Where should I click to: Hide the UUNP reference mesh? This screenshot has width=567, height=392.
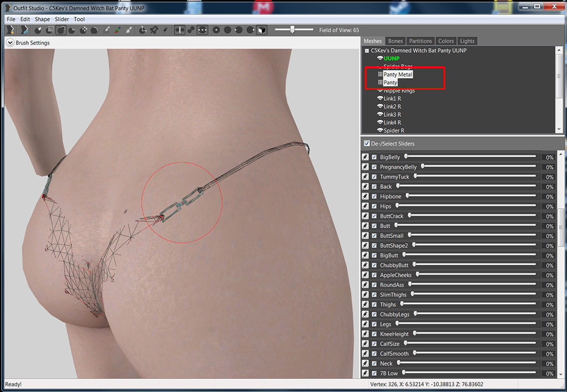coord(380,58)
